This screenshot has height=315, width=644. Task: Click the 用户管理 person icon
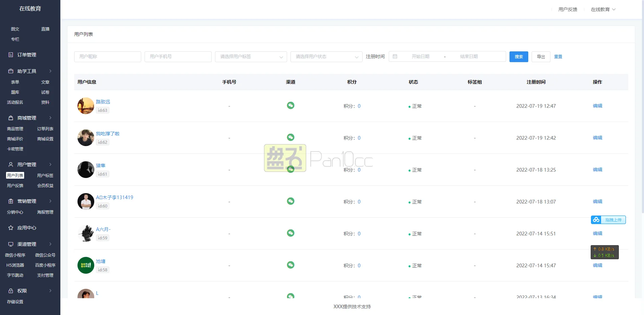click(x=11, y=165)
